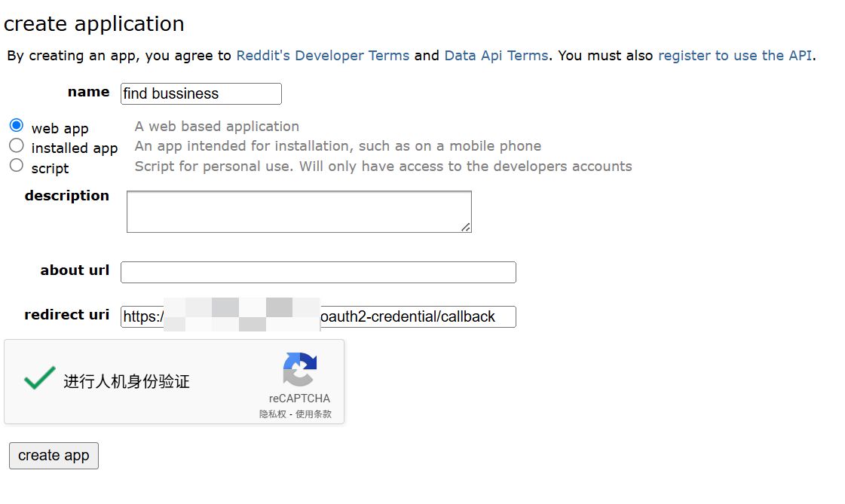Click the create application heading
Screen dimensions: 845x504
click(94, 24)
